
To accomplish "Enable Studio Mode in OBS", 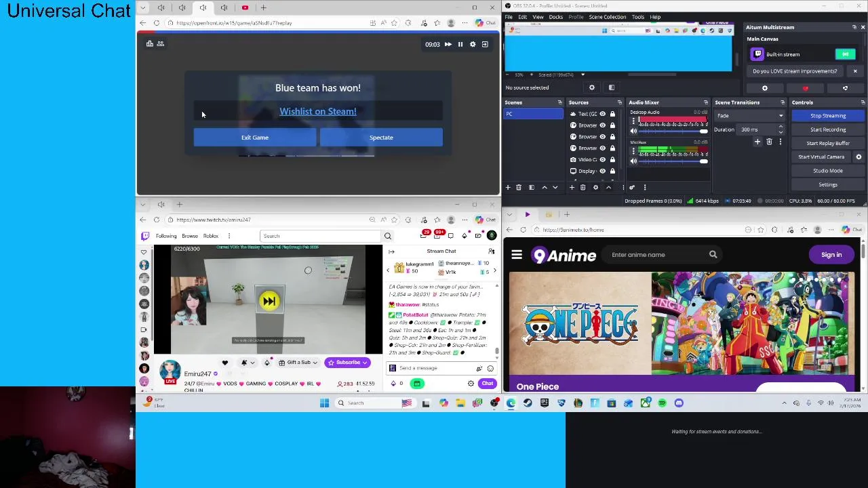I will pyautogui.click(x=828, y=171).
